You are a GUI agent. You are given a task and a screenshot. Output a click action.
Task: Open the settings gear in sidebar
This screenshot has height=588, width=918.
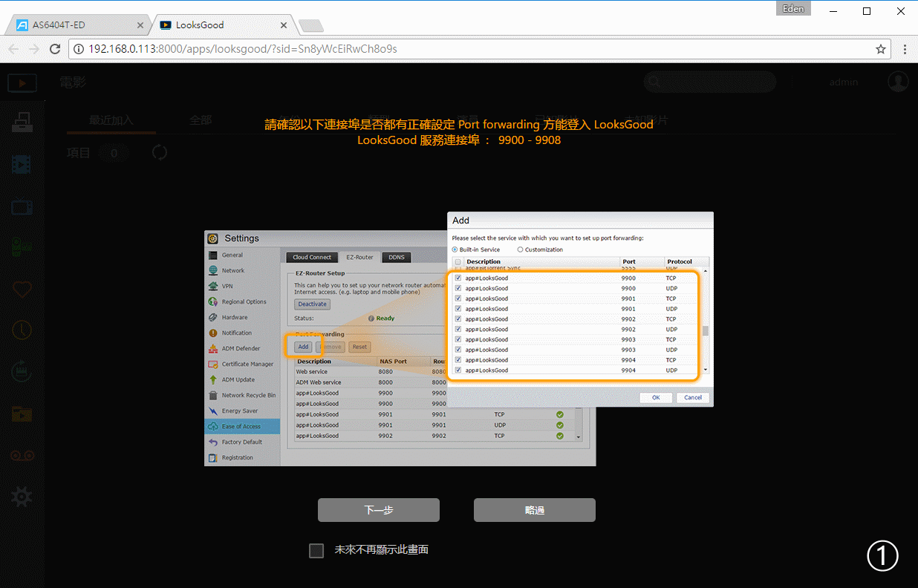pos(22,496)
